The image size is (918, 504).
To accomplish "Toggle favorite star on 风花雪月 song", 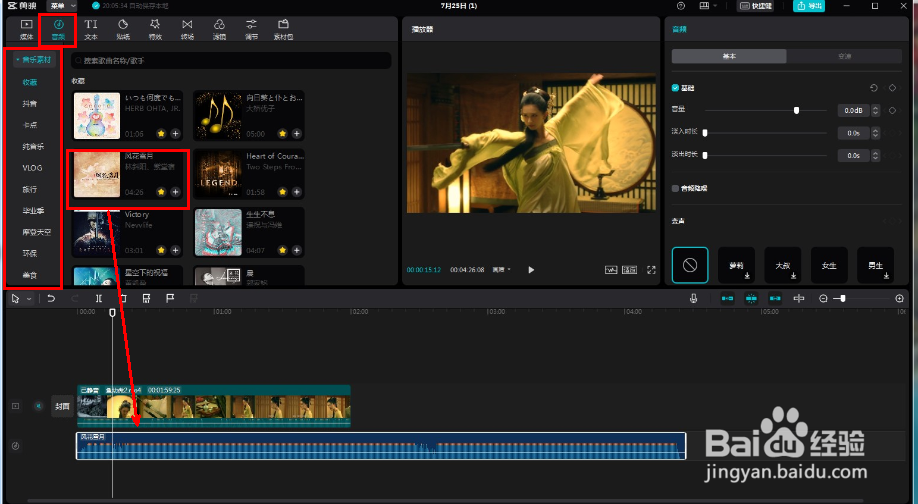I will [x=162, y=192].
